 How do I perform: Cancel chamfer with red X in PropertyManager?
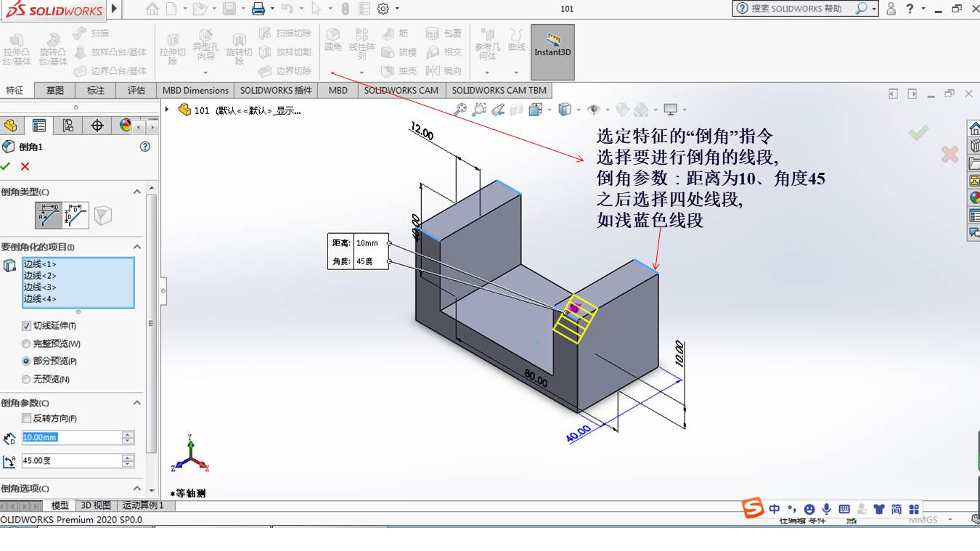(x=25, y=166)
